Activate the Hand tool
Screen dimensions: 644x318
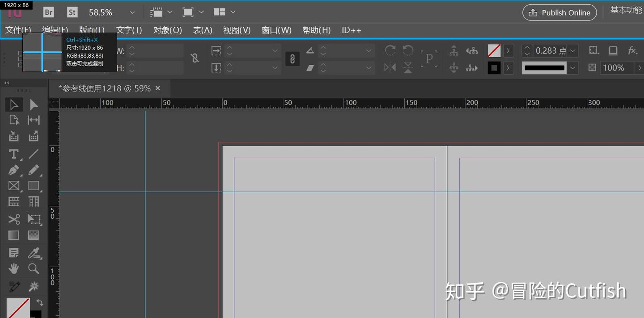(14, 268)
